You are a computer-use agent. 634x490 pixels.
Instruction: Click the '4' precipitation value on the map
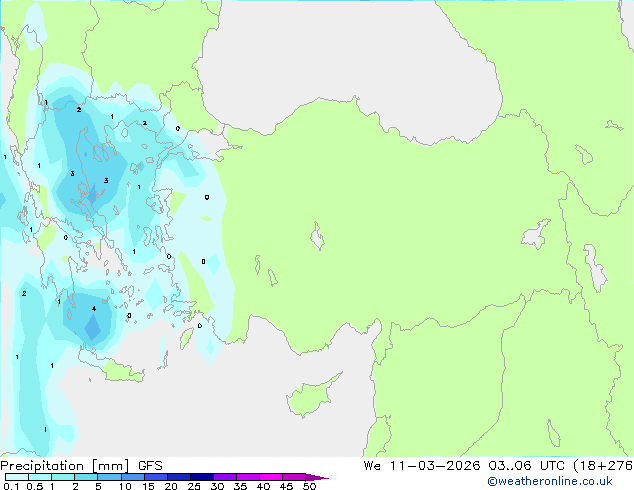(94, 309)
